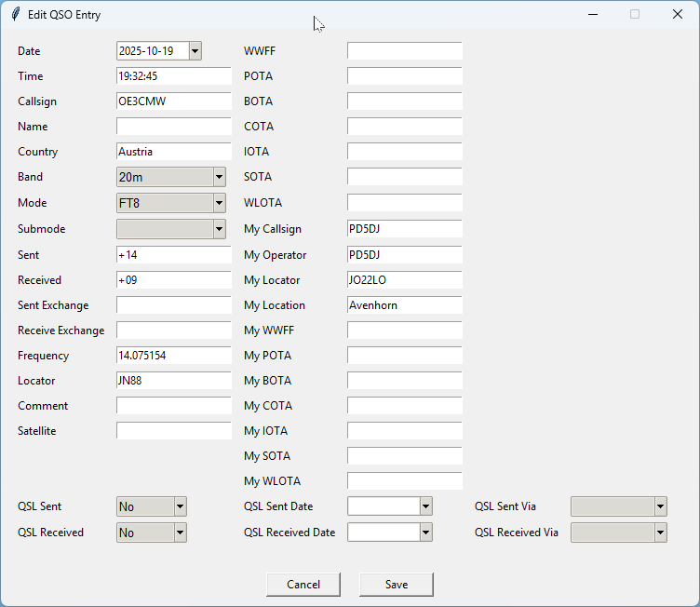Click the My Locator field JO22LO

404,280
